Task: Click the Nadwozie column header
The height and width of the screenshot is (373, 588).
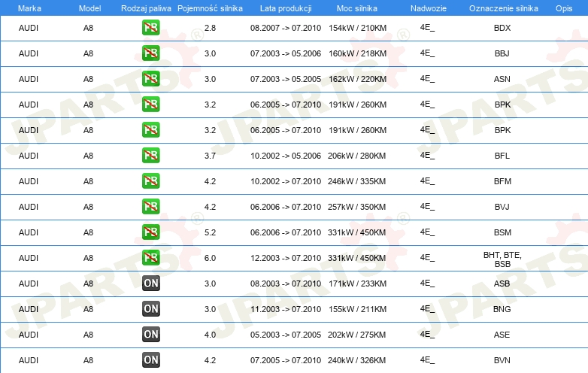Action: (x=429, y=8)
